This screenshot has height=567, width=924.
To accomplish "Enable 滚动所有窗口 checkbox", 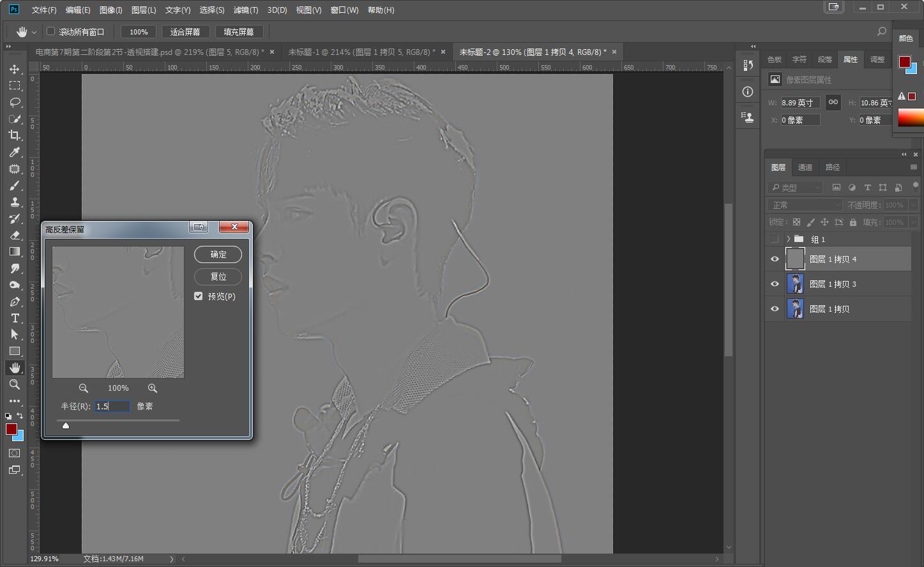I will 51,31.
